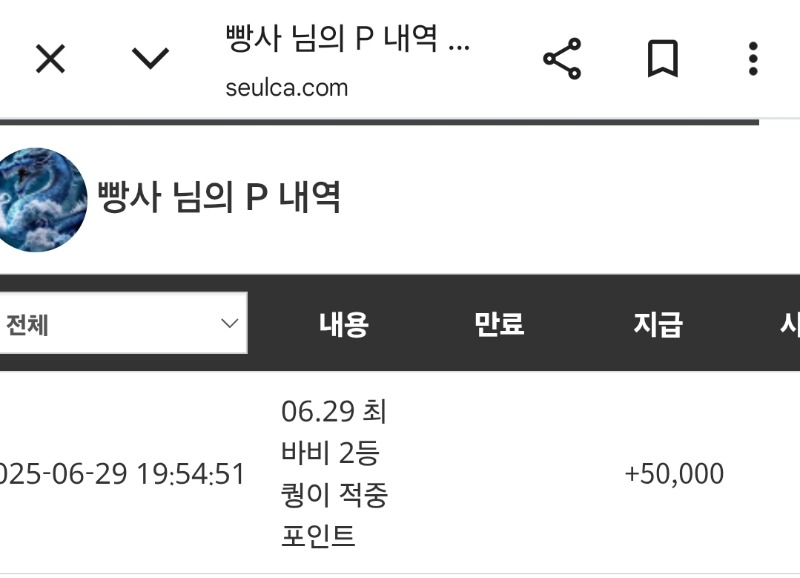
Task: Click the dark page loading progress bar
Action: [x=380, y=122]
